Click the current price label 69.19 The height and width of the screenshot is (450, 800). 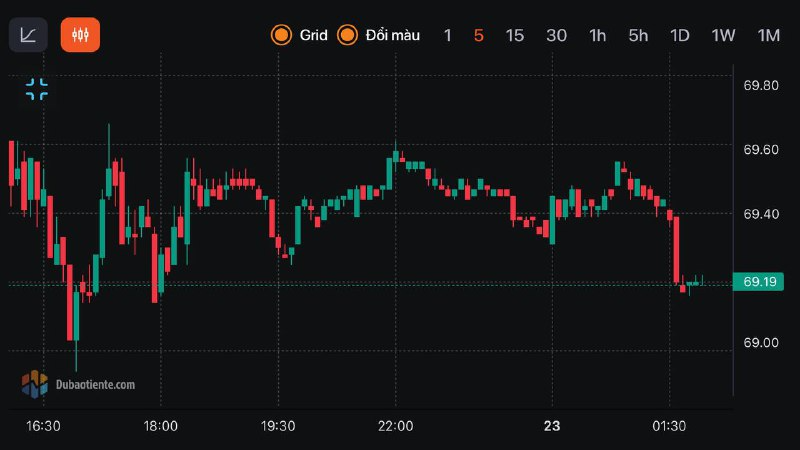[x=761, y=282]
